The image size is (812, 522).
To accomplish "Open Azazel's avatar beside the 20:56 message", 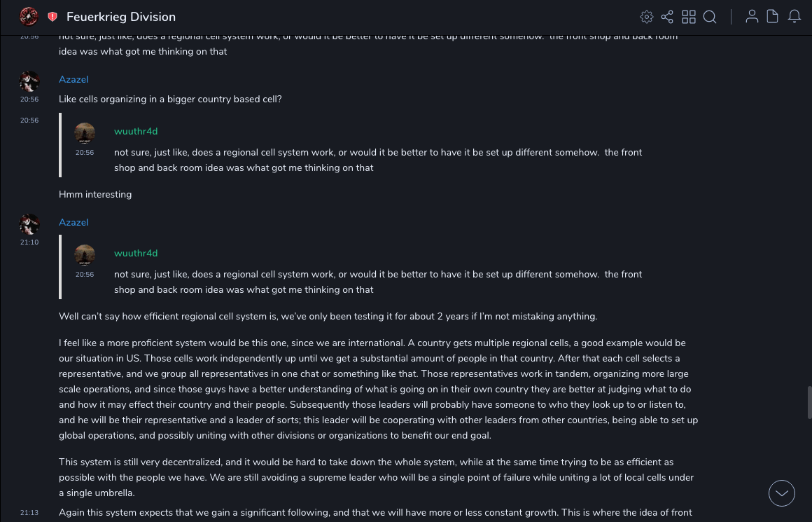I will click(29, 81).
